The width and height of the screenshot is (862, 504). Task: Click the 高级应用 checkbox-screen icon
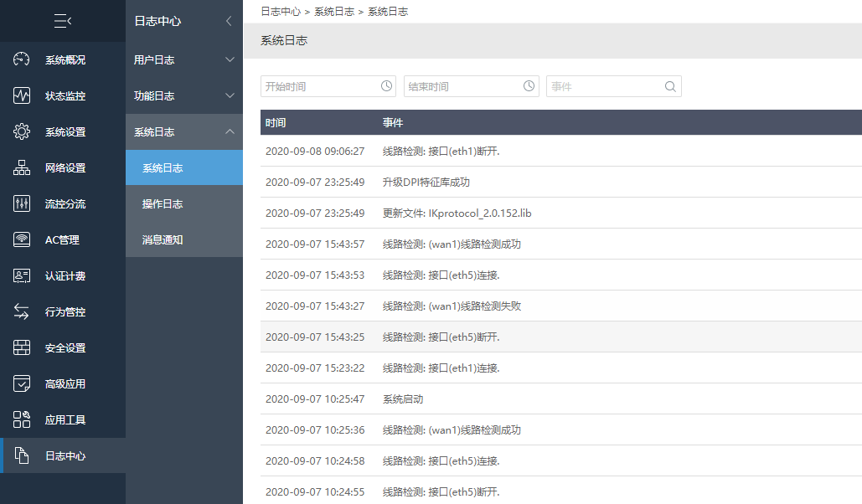[22, 383]
